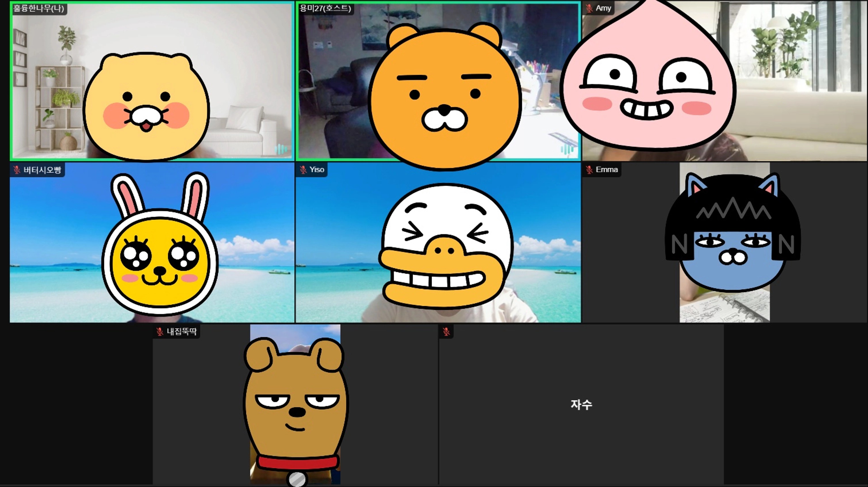Click the Emma name label
Viewport: 868px width, 487px height.
click(606, 170)
